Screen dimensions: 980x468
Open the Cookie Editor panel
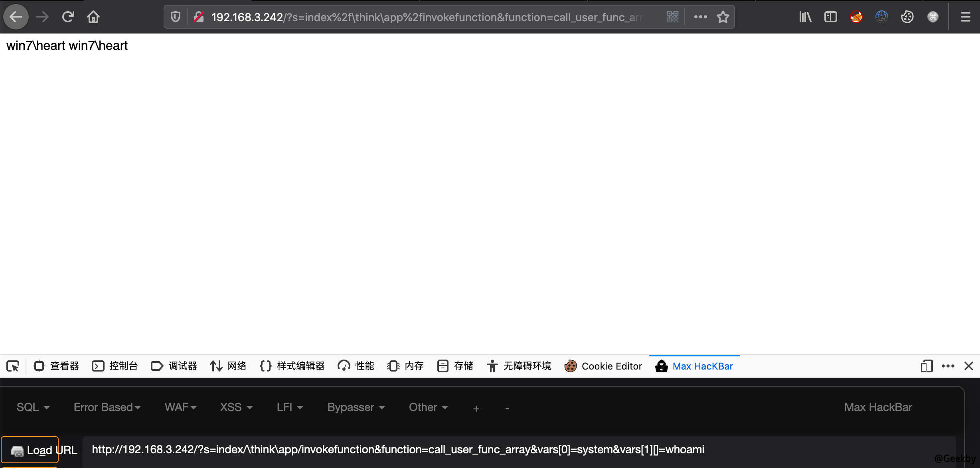coord(603,366)
